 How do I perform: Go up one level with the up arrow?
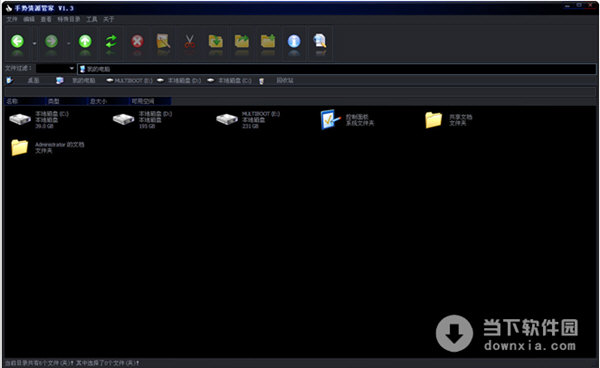(85, 41)
